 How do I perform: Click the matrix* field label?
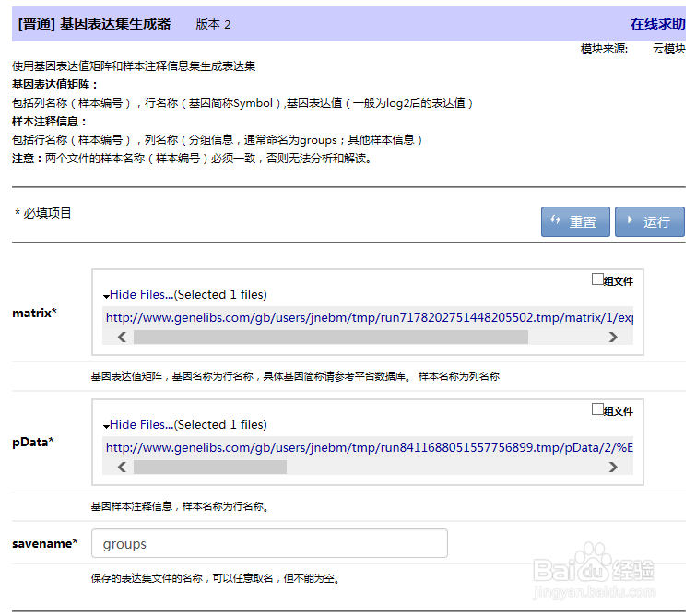pyautogui.click(x=35, y=314)
